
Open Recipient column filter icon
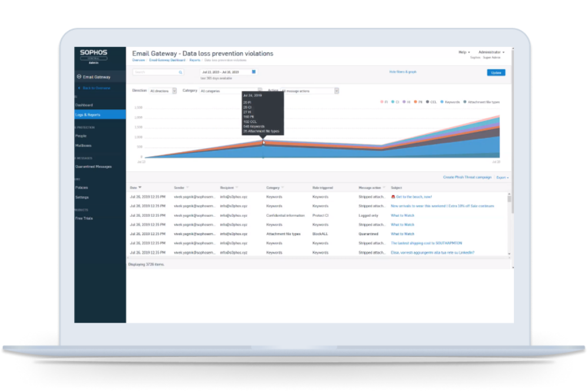click(x=237, y=187)
